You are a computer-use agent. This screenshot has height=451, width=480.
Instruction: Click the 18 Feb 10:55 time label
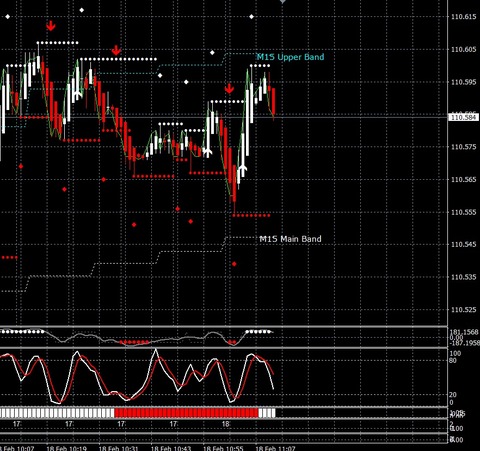(x=223, y=448)
